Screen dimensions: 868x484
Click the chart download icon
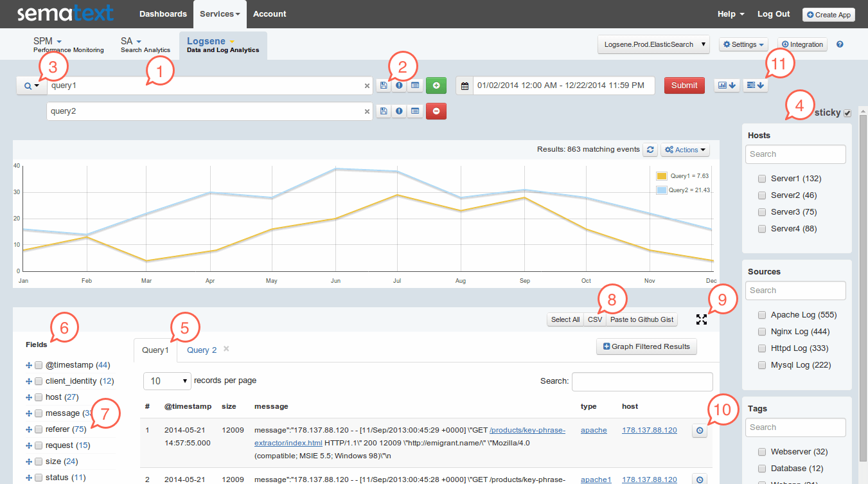[x=727, y=85]
